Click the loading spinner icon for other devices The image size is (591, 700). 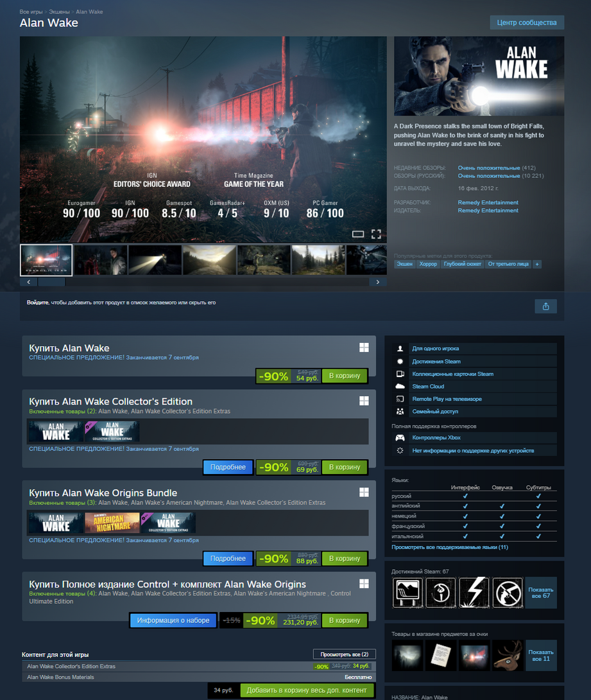click(400, 450)
